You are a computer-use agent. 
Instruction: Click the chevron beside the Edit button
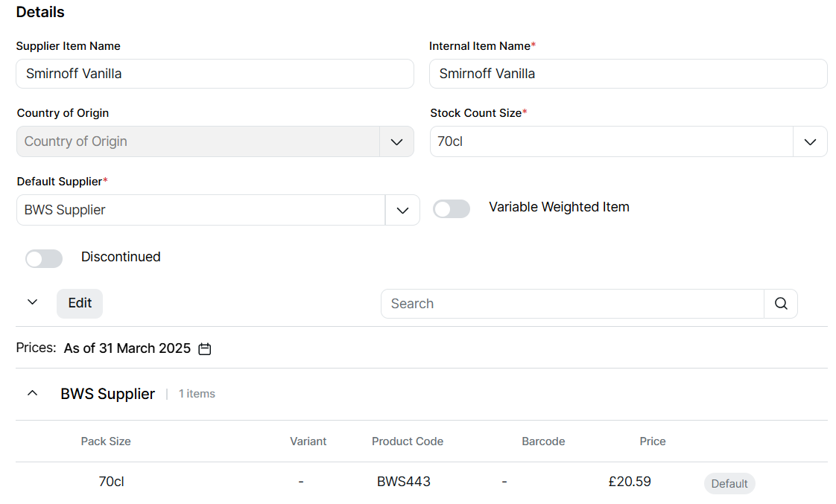(32, 302)
